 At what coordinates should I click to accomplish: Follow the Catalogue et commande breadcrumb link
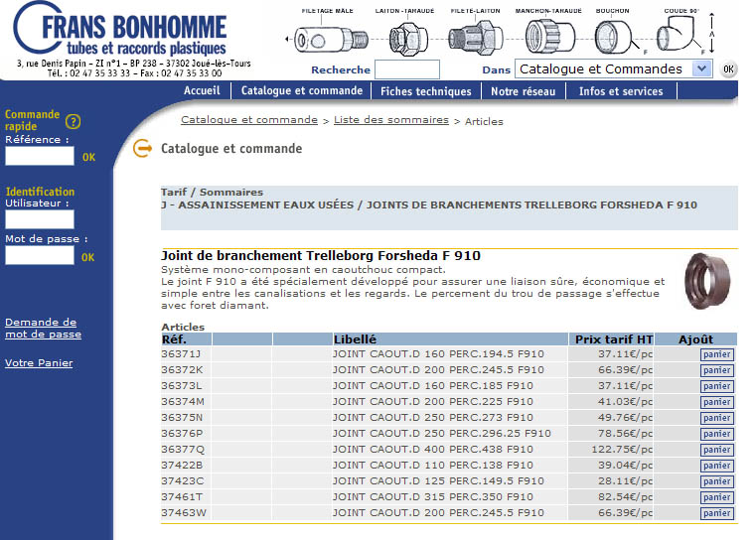pyautogui.click(x=249, y=119)
